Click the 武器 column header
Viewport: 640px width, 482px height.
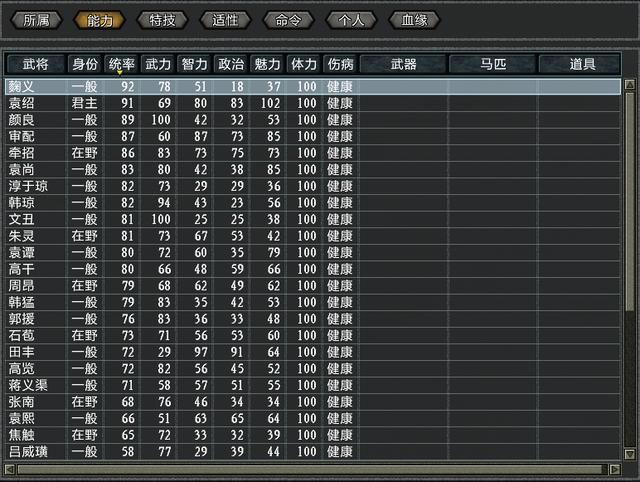pos(403,64)
